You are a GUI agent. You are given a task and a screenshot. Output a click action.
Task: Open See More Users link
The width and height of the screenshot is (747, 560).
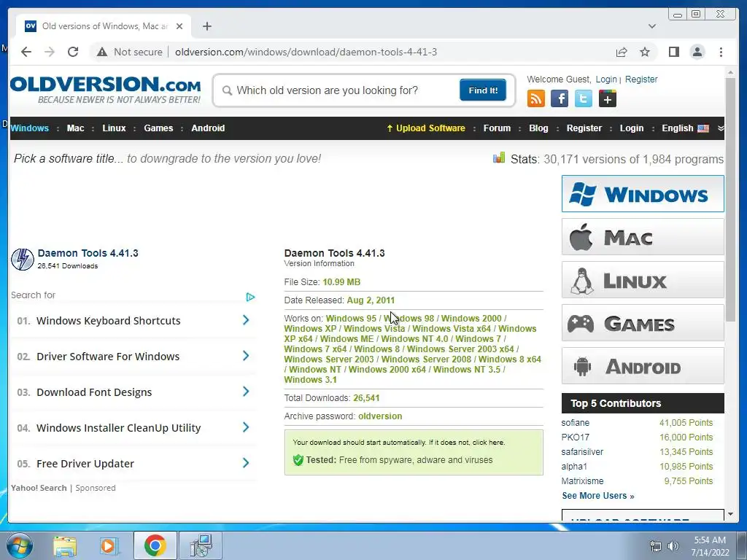coord(598,496)
